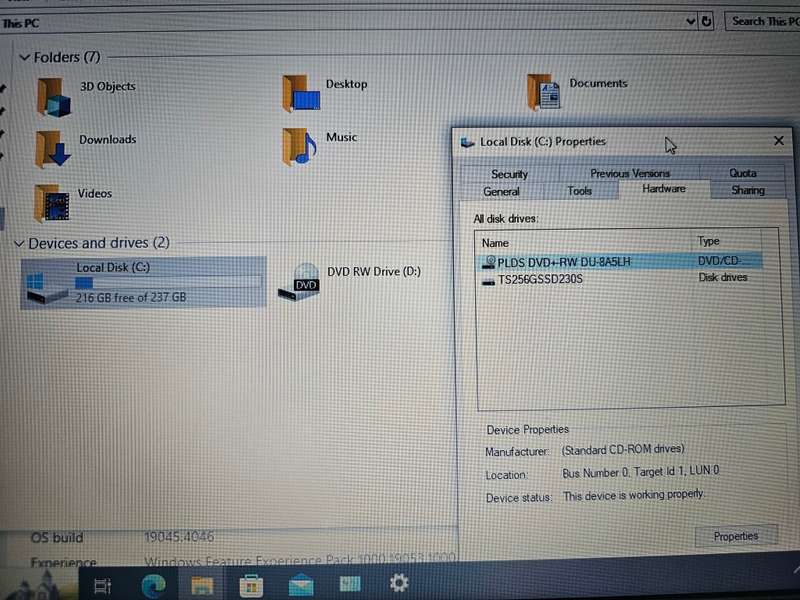Open File Explorer from the taskbar

tap(202, 585)
